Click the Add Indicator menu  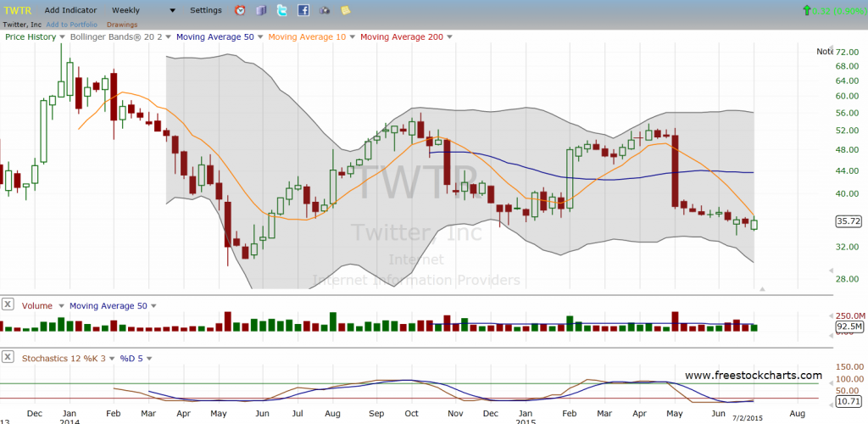(x=70, y=10)
